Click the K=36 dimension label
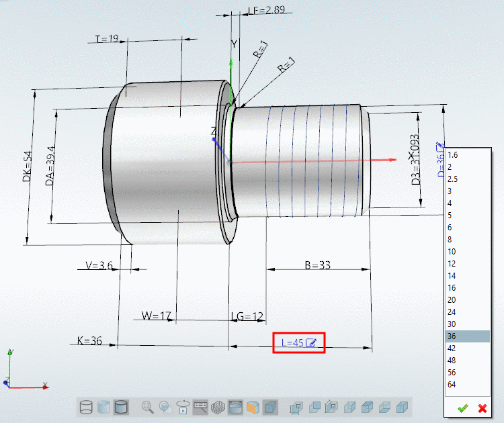The height and width of the screenshot is (423, 504). pyautogui.click(x=89, y=340)
